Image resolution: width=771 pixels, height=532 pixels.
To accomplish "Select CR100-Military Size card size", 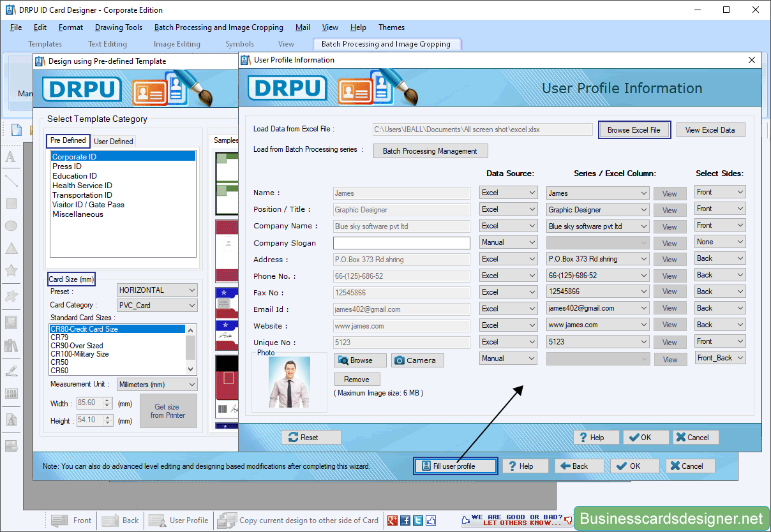I will [x=80, y=354].
